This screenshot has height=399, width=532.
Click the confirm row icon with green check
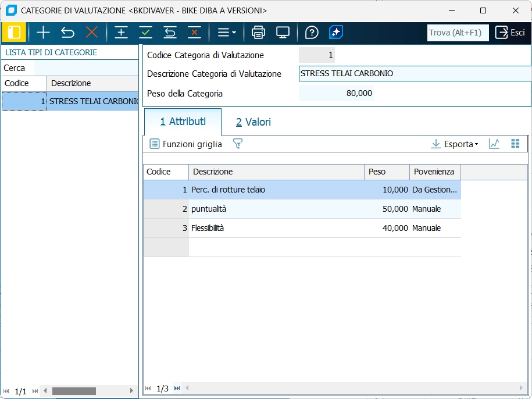145,33
